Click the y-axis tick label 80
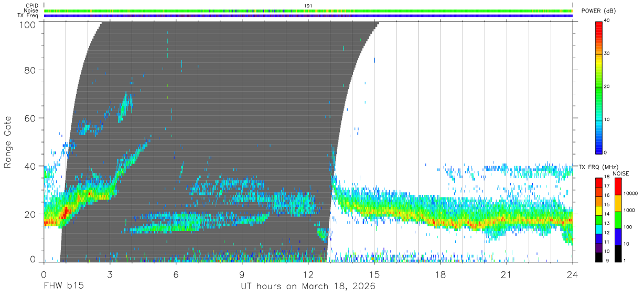 click(30, 70)
